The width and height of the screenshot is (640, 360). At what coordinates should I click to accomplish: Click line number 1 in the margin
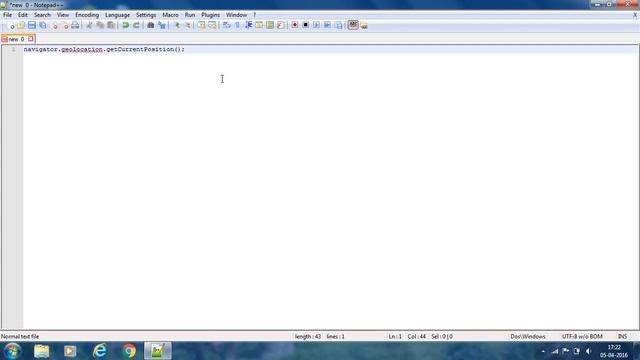pyautogui.click(x=13, y=49)
